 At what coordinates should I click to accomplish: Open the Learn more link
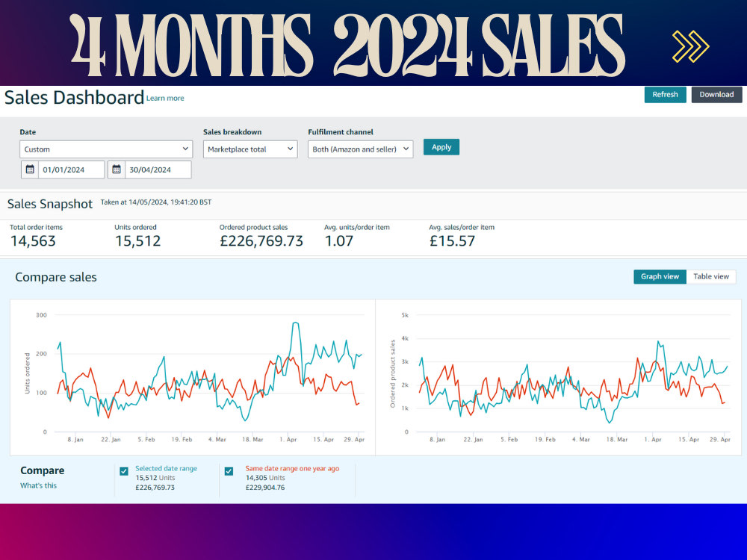click(165, 98)
